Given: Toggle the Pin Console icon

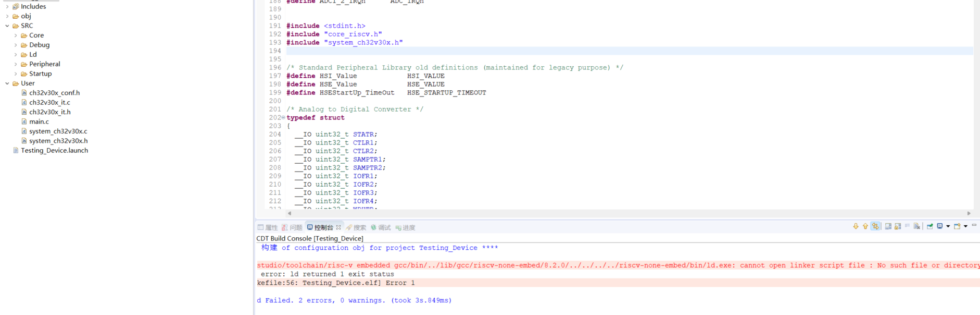Looking at the screenshot, I should 929,226.
